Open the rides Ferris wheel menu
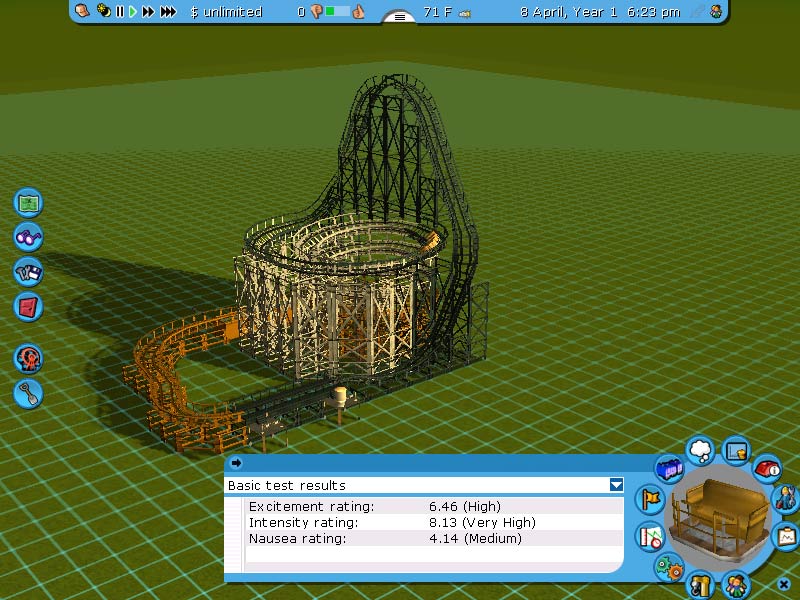 (x=28, y=359)
